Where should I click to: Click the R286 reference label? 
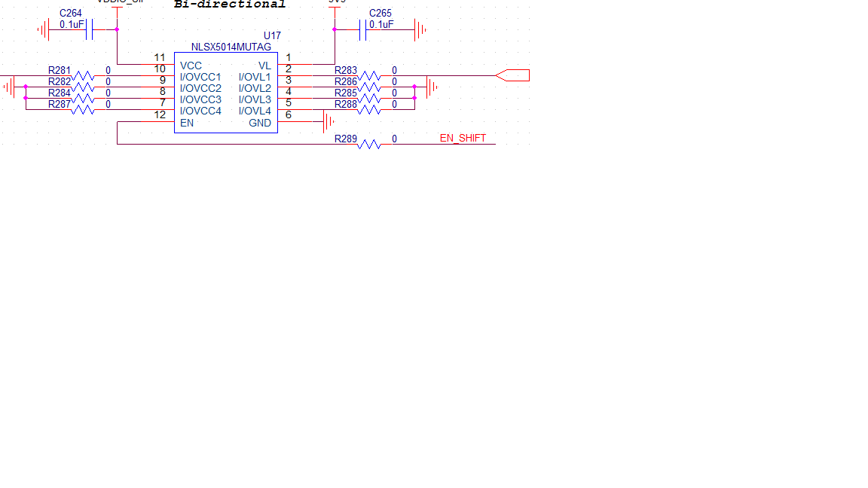(345, 82)
